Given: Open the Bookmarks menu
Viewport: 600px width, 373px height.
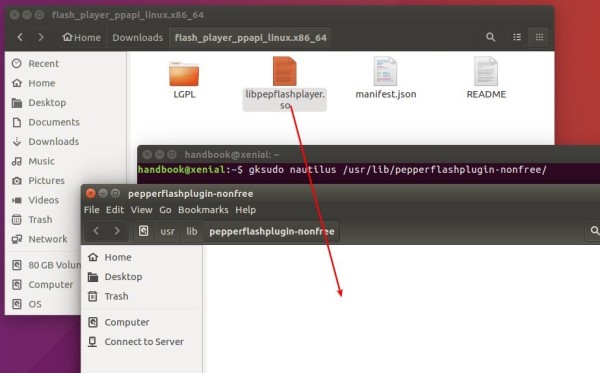Looking at the screenshot, I should 203,210.
